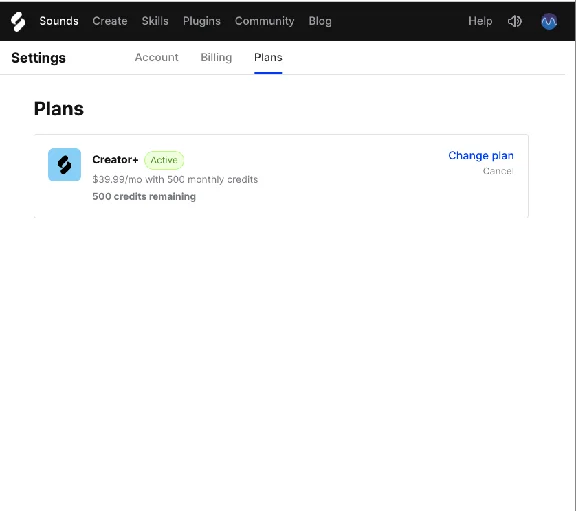Click the Splice logo in the navbar

[18, 21]
